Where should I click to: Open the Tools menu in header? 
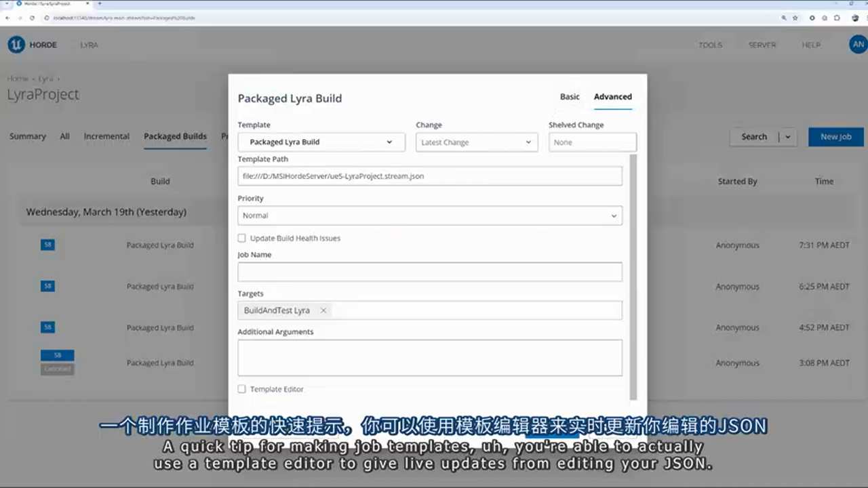point(710,45)
